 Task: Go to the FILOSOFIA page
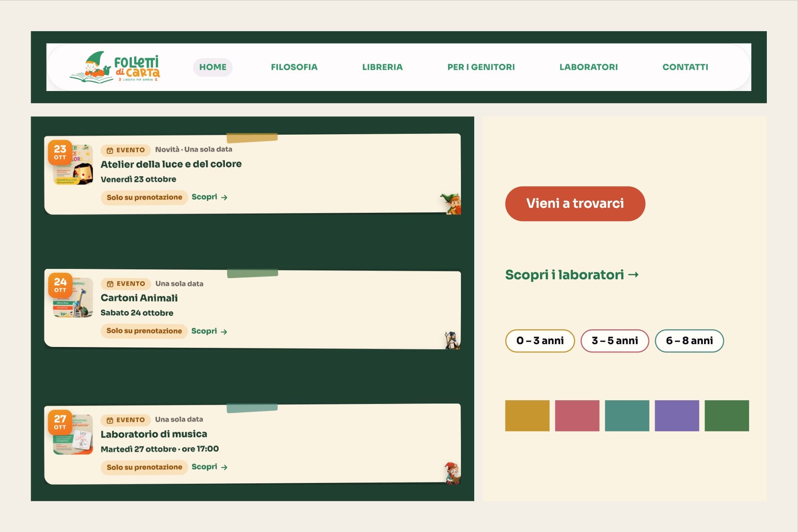pyautogui.click(x=294, y=67)
